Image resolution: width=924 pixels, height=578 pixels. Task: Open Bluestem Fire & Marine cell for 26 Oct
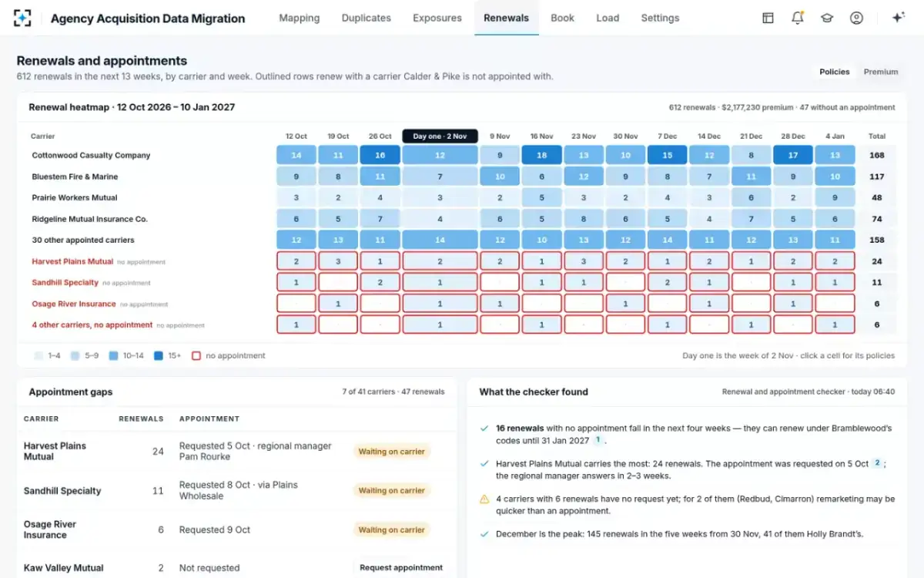[380, 176]
